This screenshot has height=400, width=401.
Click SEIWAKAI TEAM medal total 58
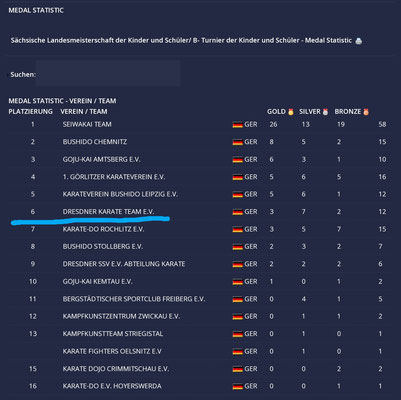382,124
